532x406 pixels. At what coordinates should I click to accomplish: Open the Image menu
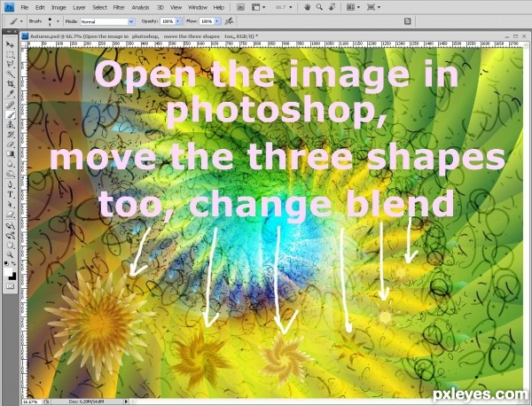tap(59, 7)
